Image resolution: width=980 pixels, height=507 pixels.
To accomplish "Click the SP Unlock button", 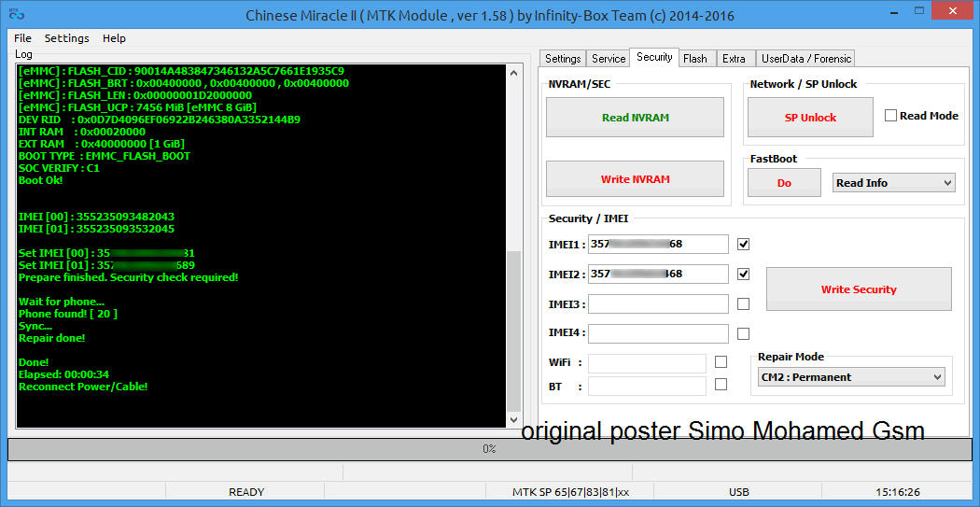I will (810, 117).
